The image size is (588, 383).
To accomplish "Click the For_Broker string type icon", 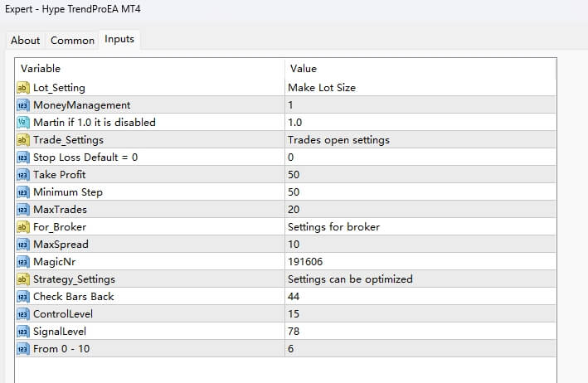I will 22,226.
